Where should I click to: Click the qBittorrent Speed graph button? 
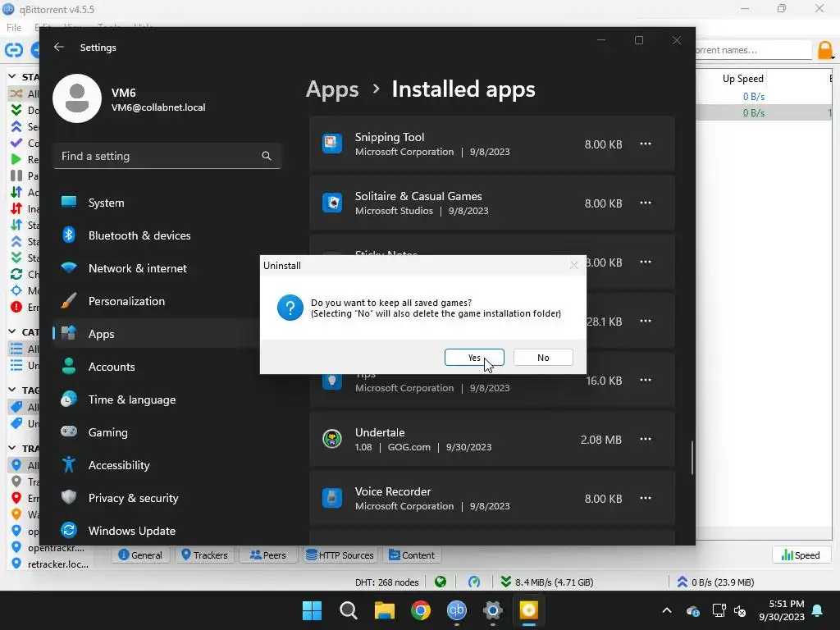tap(801, 555)
